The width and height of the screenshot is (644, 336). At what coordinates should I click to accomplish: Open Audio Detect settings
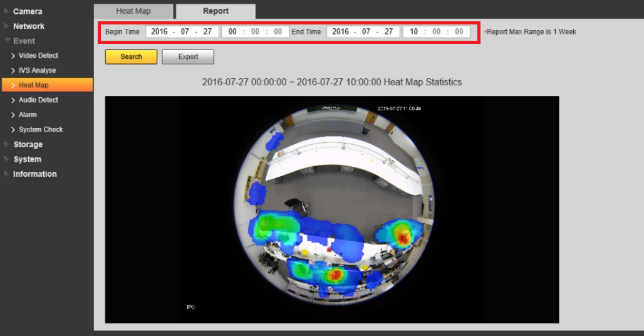[x=38, y=100]
